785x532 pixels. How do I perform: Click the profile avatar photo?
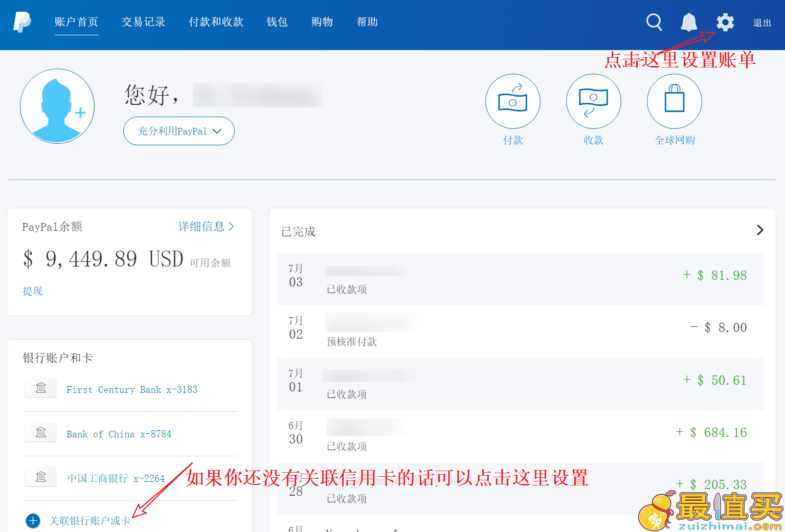click(57, 106)
